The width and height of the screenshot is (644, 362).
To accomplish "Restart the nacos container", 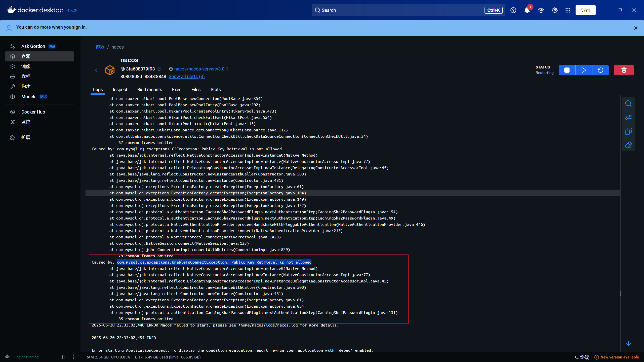I will click(600, 70).
